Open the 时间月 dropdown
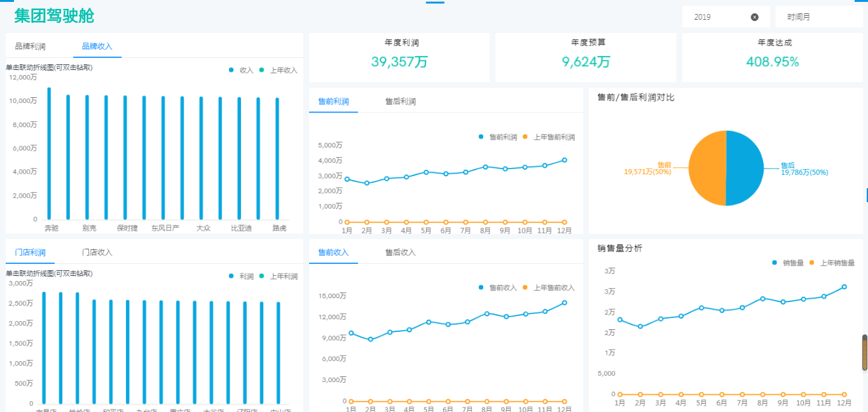The height and width of the screenshot is (412, 868). point(818,17)
